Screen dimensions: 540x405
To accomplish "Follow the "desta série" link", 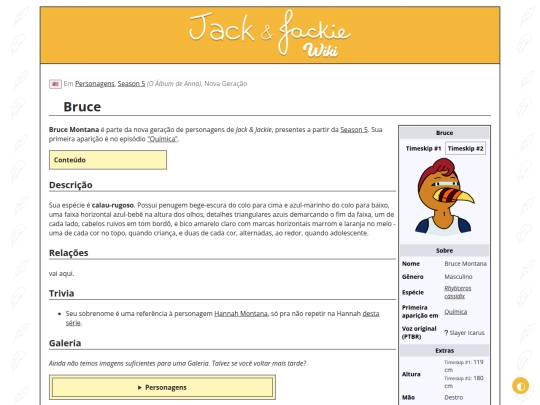I will [222, 318].
